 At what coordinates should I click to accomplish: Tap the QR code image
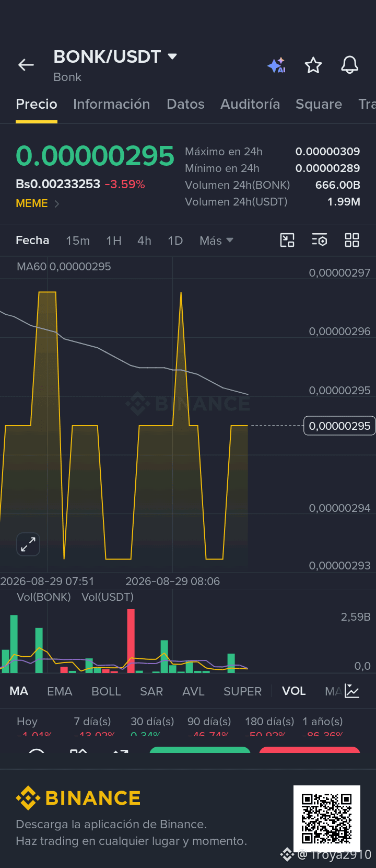pyautogui.click(x=327, y=818)
